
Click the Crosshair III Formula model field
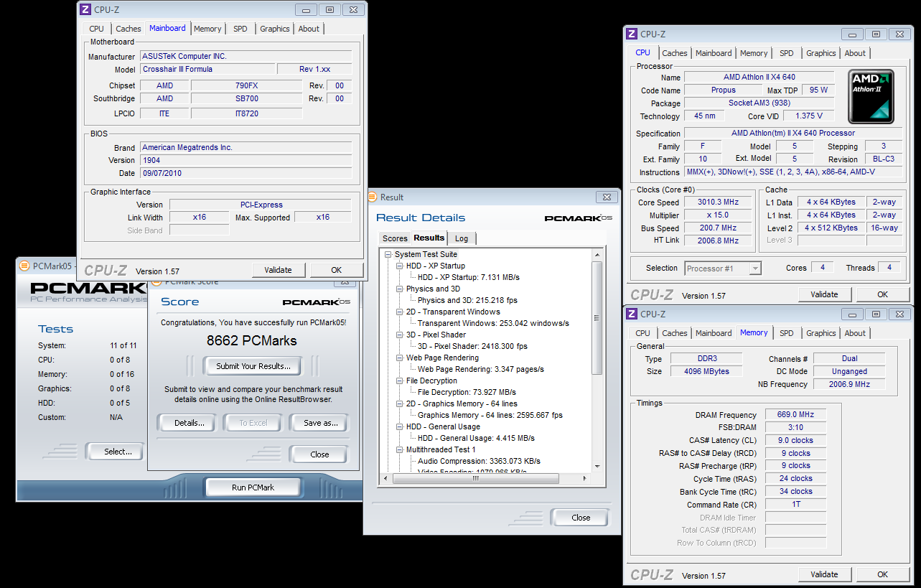(x=207, y=70)
